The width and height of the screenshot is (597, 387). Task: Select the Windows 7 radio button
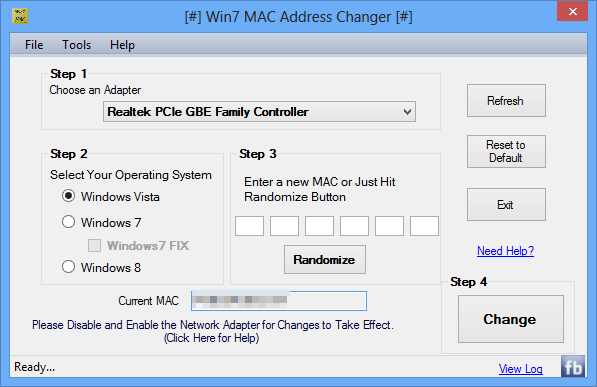tap(69, 222)
